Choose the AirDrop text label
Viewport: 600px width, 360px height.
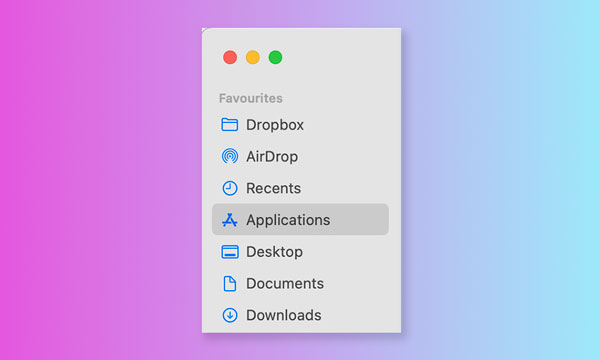point(272,157)
